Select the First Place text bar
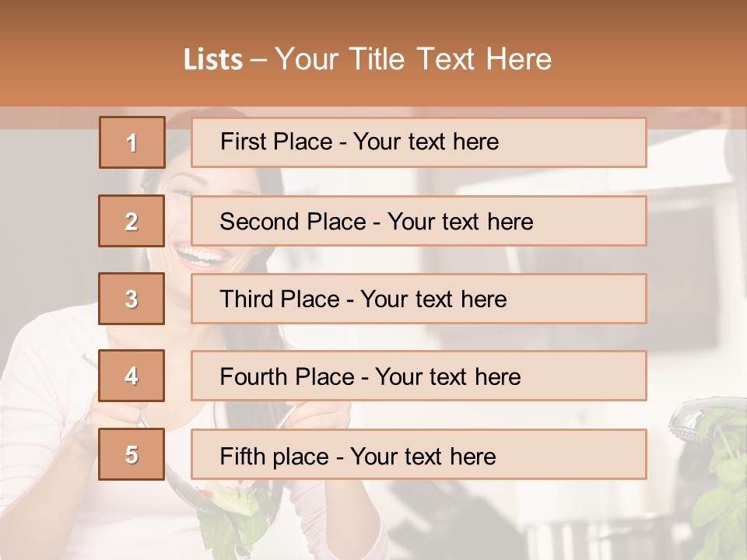 (419, 142)
